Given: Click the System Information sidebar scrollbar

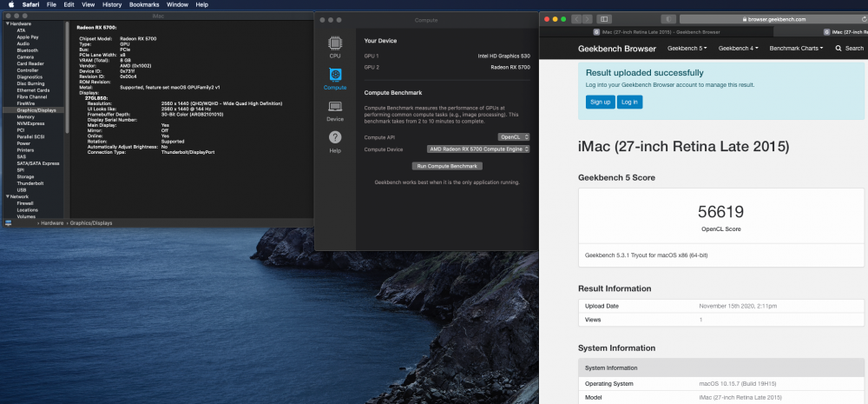Looking at the screenshot, I should pos(68,77).
